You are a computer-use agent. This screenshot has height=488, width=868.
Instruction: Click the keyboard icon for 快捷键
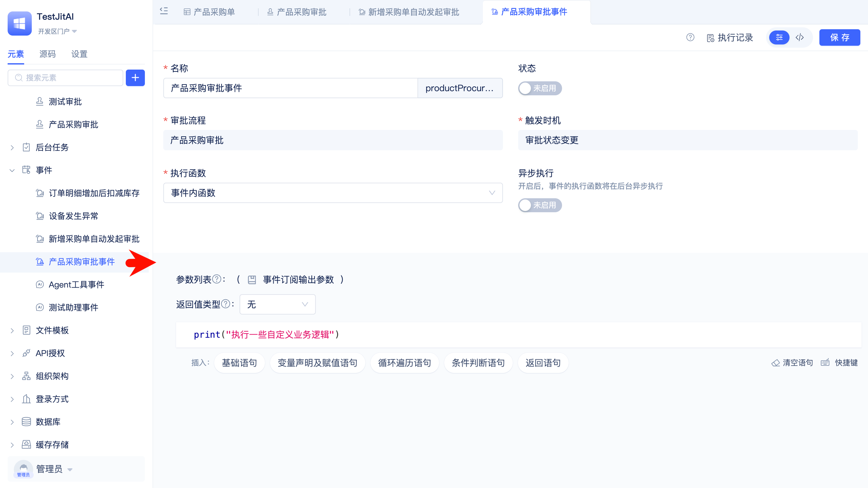(825, 363)
